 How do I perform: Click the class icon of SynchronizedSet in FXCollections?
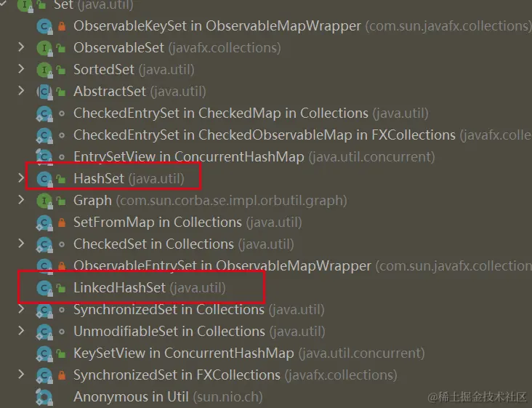(44, 375)
